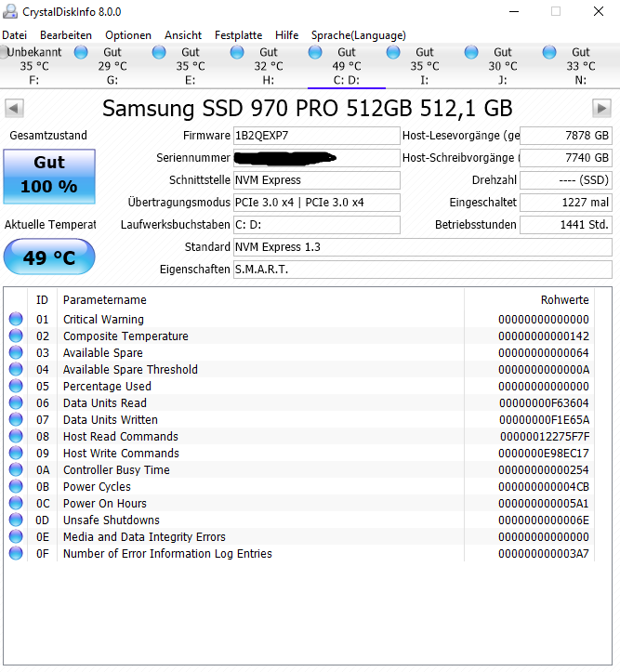Click status orb of Data Units Written row
620x672 pixels.
(16, 419)
